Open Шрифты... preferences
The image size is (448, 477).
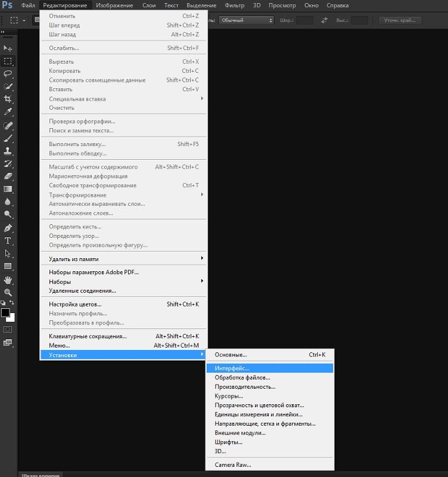[270, 442]
